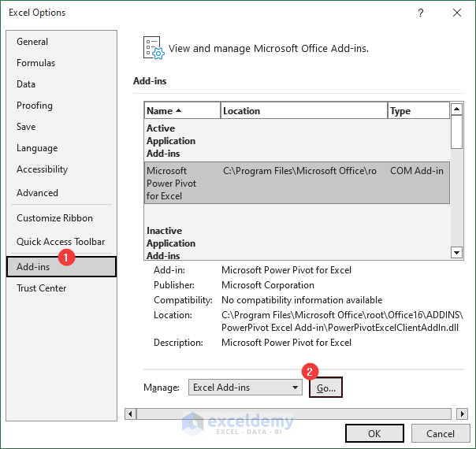
Task: Click the add-ins gear document icon
Action: 152,48
